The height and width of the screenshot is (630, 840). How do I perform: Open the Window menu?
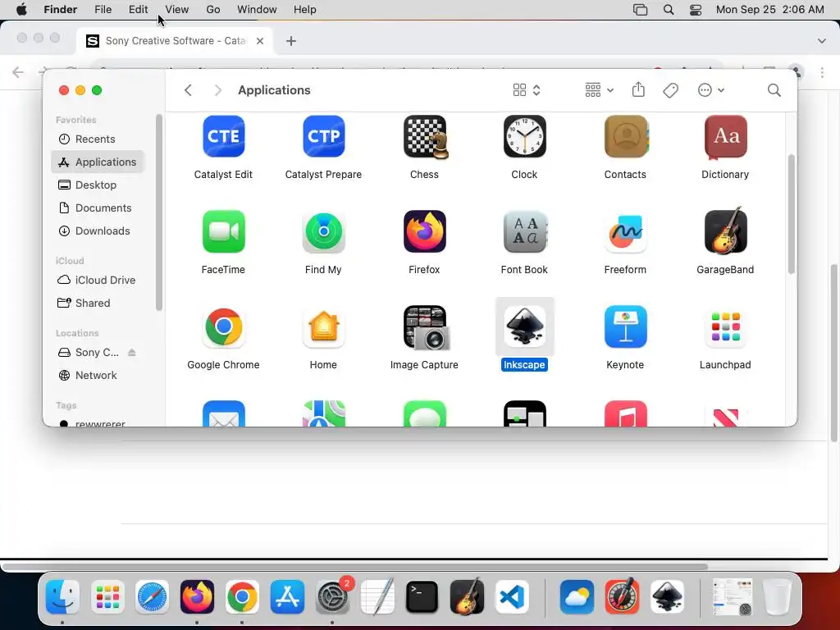257,10
